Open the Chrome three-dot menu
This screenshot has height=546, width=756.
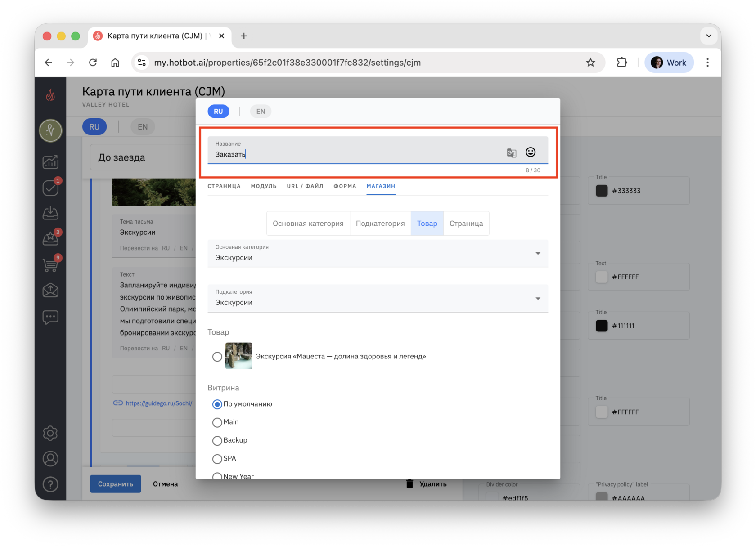[x=708, y=63]
